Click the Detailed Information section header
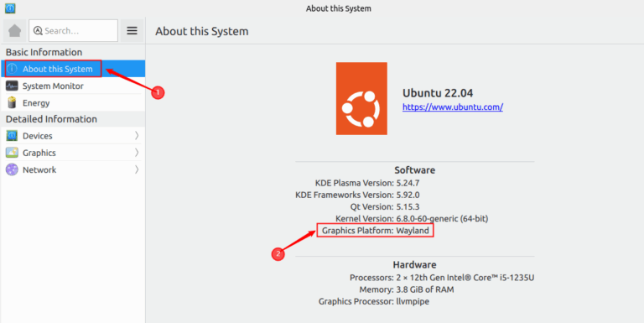The image size is (644, 323). tap(51, 119)
